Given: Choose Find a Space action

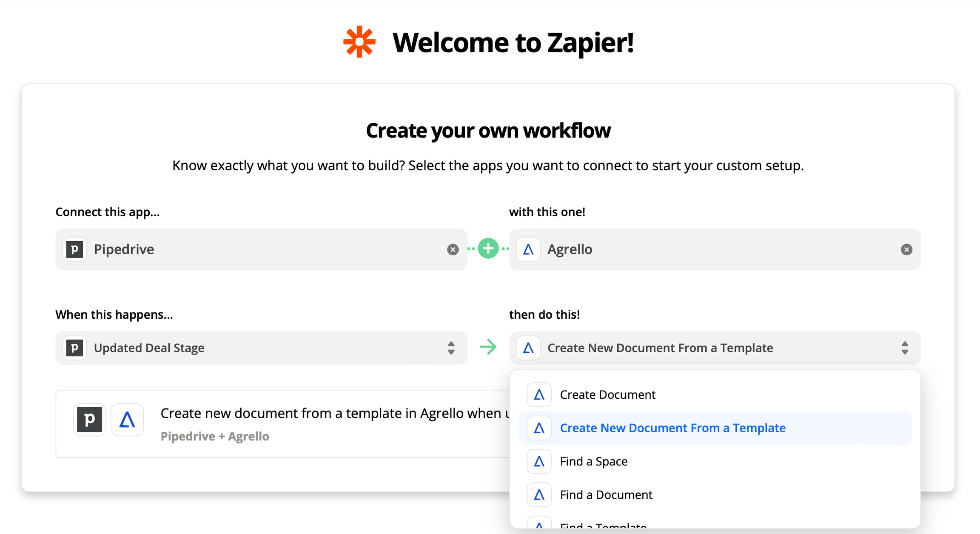Looking at the screenshot, I should (715, 461).
